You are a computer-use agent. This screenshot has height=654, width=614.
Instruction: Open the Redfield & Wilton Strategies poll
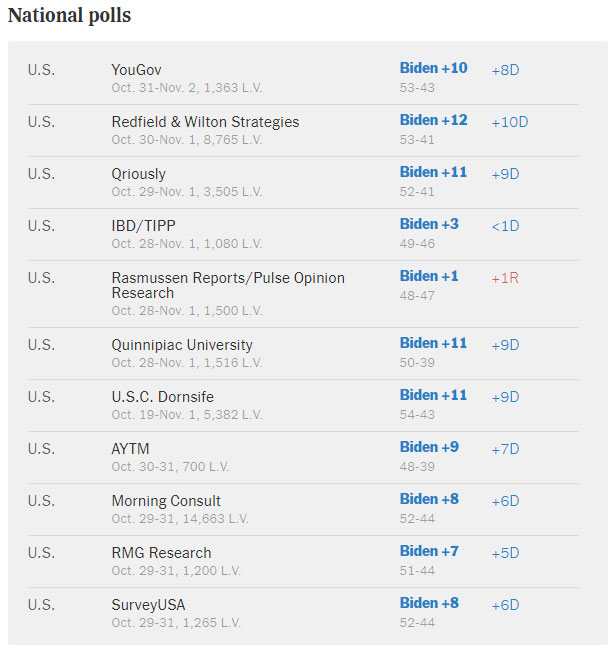coord(205,122)
